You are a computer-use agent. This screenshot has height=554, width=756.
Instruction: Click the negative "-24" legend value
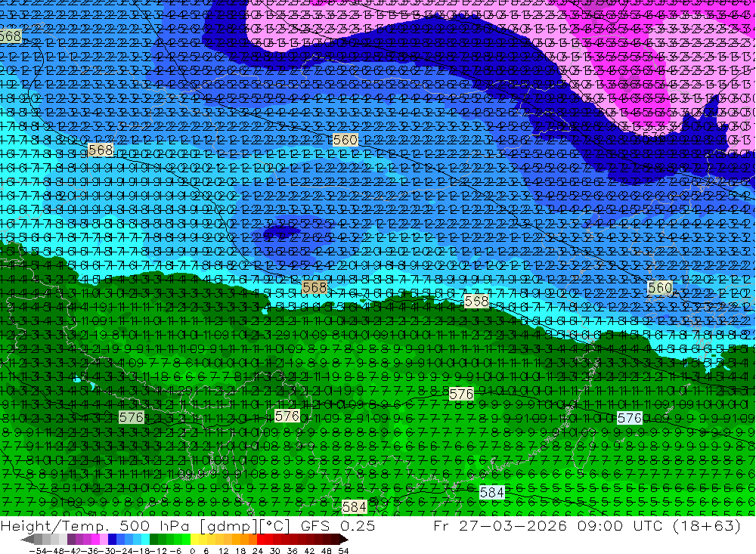click(125, 551)
